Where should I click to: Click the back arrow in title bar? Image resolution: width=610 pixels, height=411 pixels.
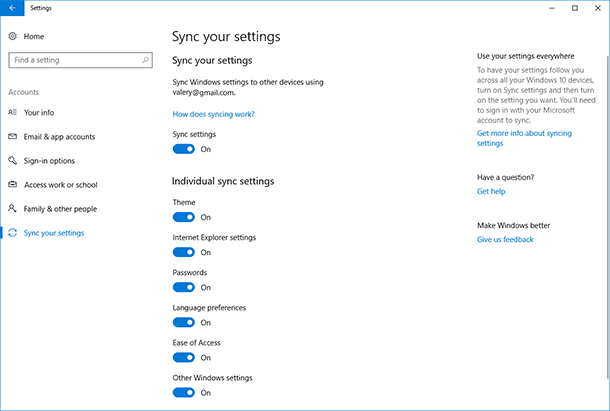[12, 8]
